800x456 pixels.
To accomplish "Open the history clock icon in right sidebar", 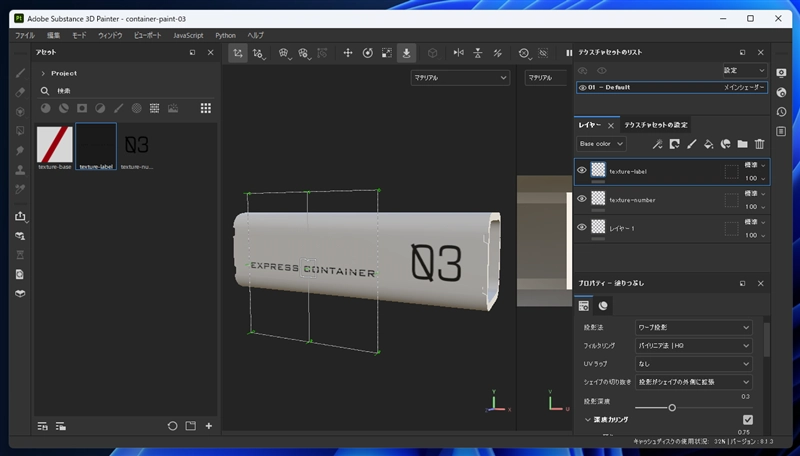I will tap(781, 111).
